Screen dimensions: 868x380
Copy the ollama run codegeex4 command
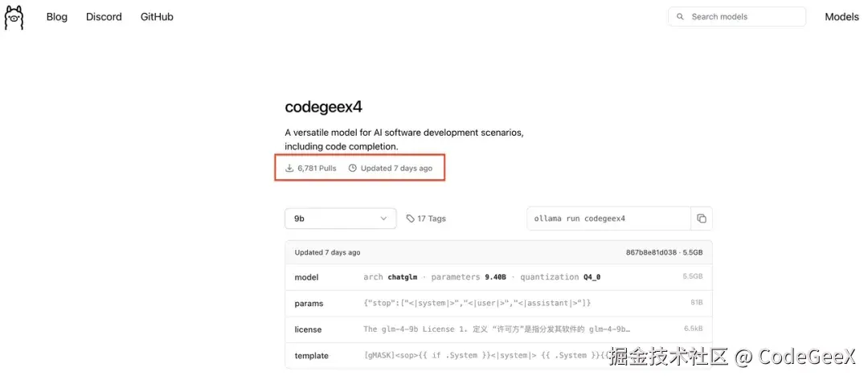(x=702, y=219)
